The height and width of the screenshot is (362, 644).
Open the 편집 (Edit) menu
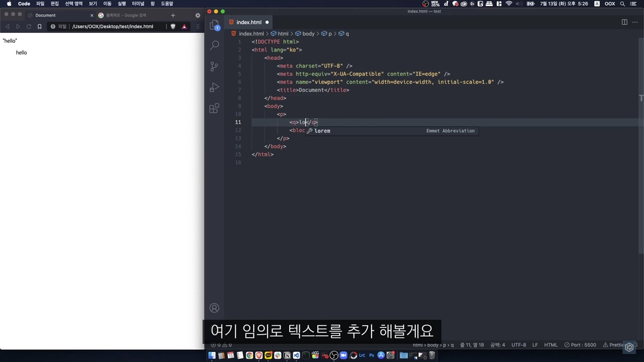54,4
